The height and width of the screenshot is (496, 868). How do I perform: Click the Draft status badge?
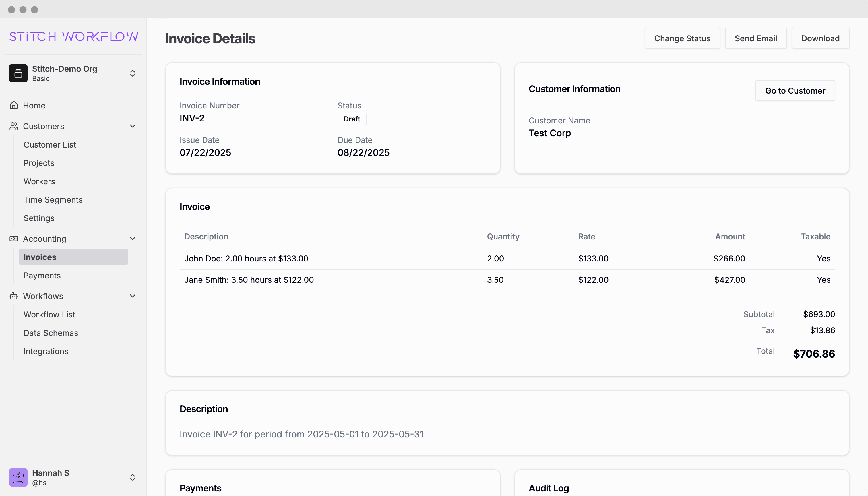(352, 119)
